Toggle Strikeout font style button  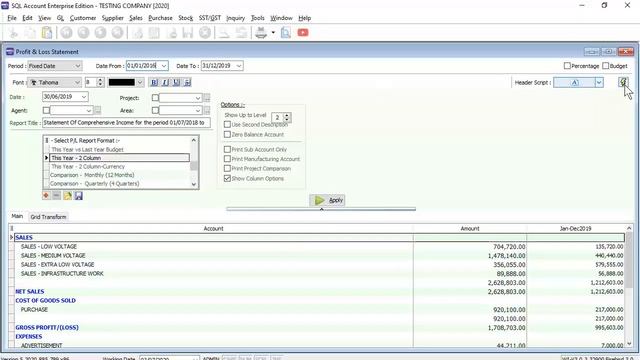187,82
